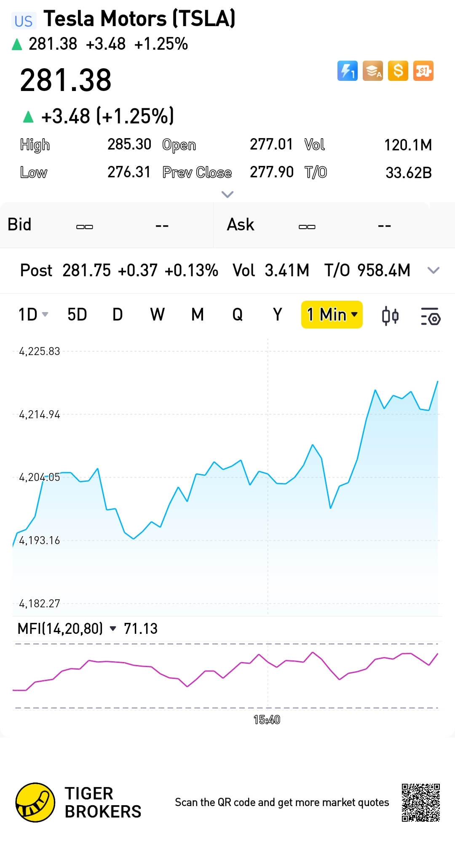The width and height of the screenshot is (455, 868).
Task: Tap the Bid quote panel
Action: [107, 225]
